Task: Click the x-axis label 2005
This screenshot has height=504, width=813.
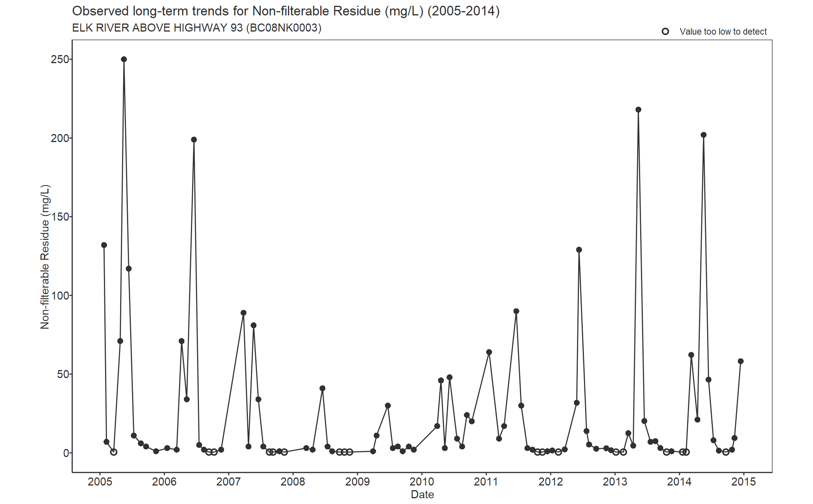Action: [x=100, y=482]
